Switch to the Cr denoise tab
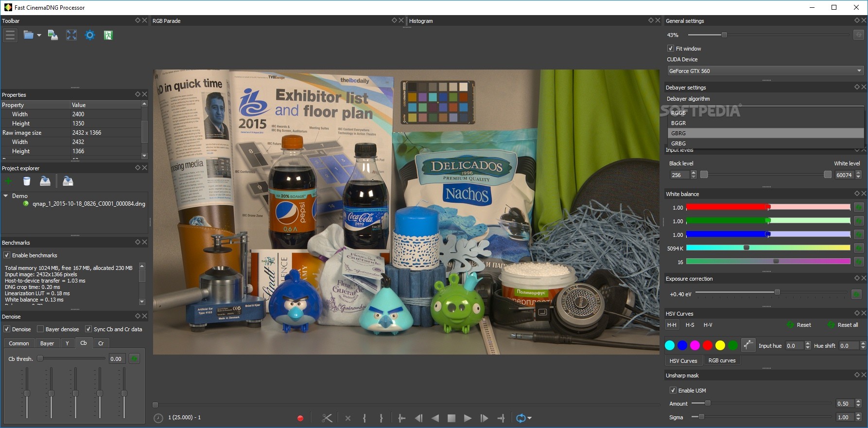Image resolution: width=868 pixels, height=428 pixels. pos(101,343)
